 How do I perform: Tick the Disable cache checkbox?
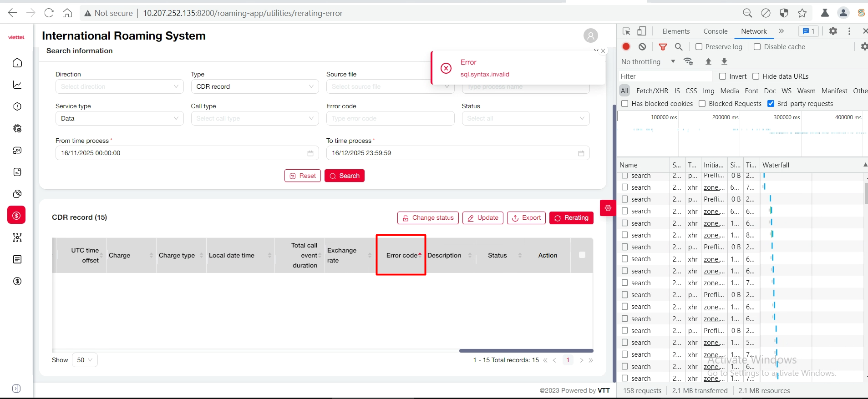[x=757, y=46]
